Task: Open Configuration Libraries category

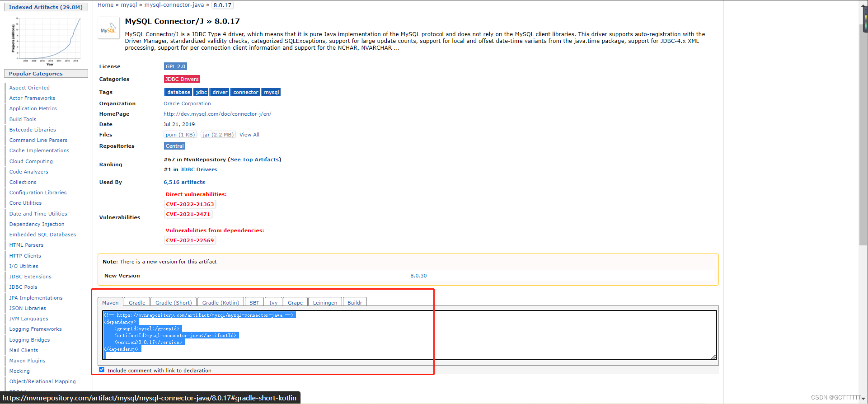Action: pos(38,193)
